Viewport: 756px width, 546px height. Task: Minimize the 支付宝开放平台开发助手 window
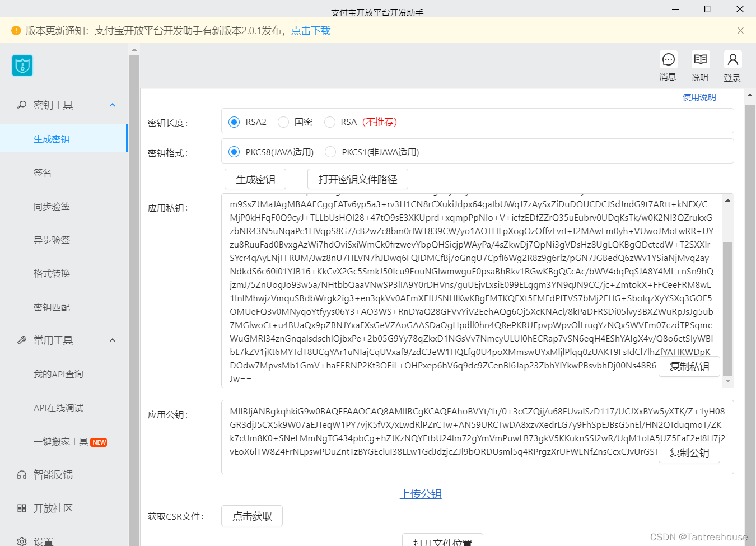pos(676,9)
